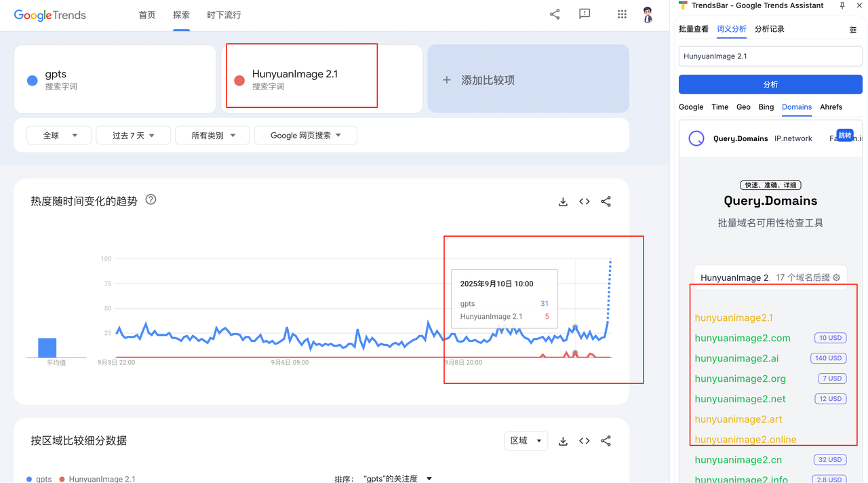Click the 跳转 button
The image size is (868, 483).
845,136
